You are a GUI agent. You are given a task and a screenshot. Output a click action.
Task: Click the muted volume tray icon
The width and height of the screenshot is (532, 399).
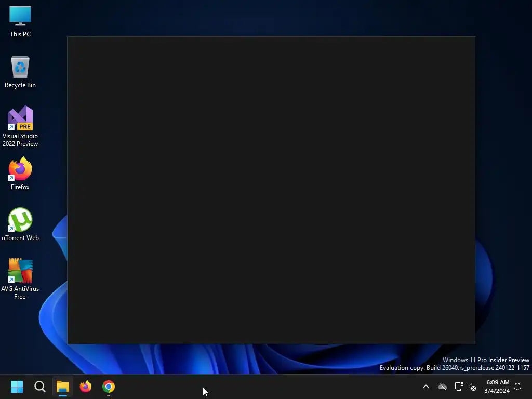(x=472, y=387)
